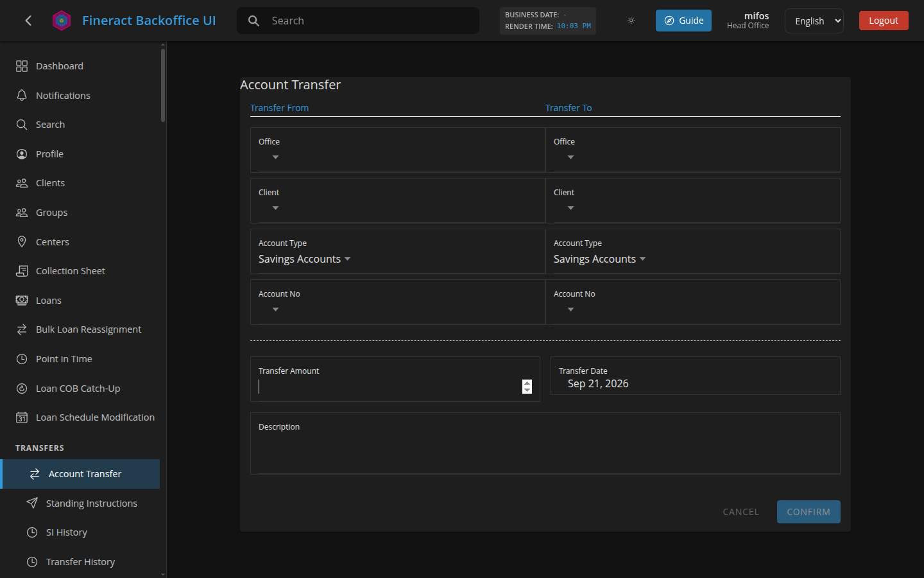Click the Centers location pin icon

(22, 241)
